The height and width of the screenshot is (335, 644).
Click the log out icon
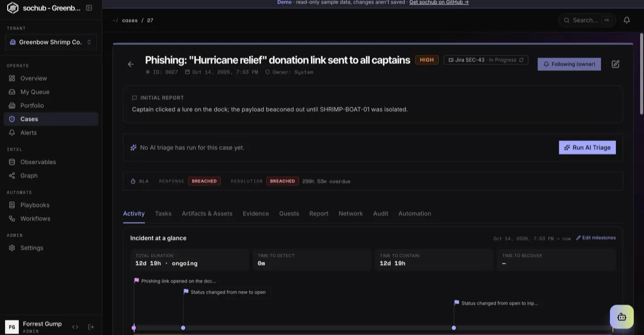(x=91, y=327)
